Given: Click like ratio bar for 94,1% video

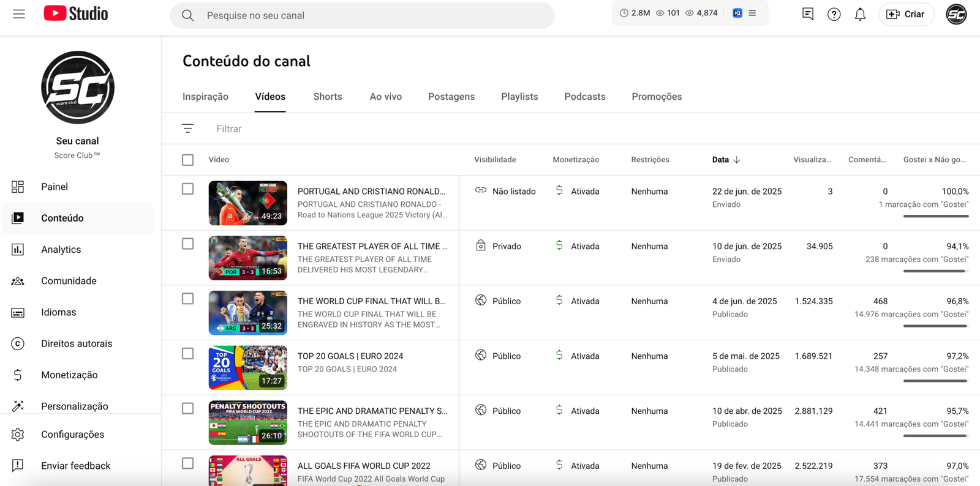Looking at the screenshot, I should (x=936, y=271).
